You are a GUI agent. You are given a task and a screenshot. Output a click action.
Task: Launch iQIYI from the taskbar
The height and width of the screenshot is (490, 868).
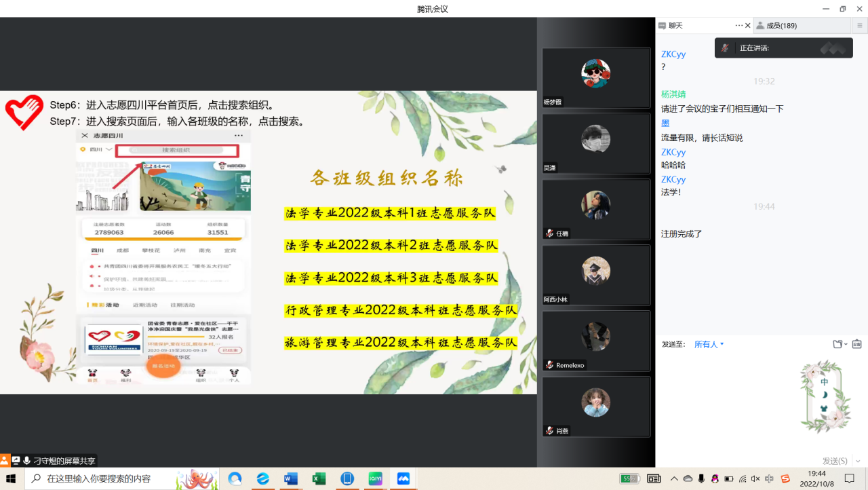click(x=375, y=478)
